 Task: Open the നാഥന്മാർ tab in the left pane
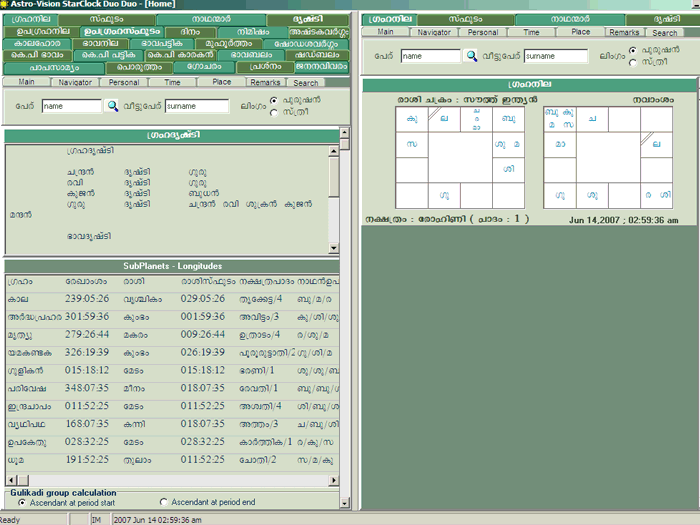[x=211, y=20]
